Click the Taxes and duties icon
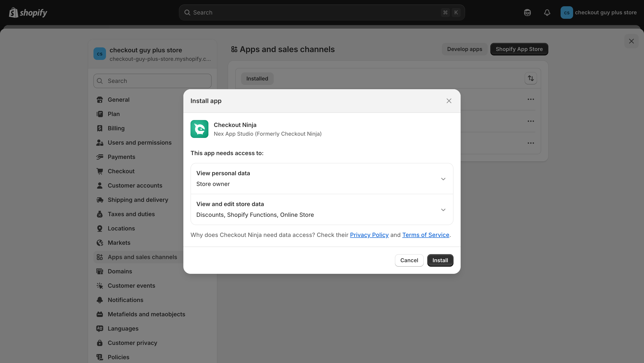 click(x=100, y=214)
